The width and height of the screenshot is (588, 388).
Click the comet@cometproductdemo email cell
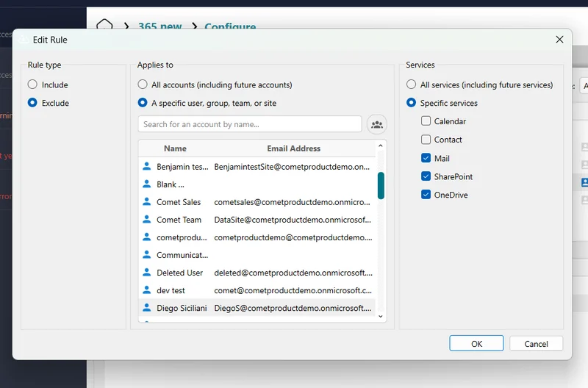(x=293, y=290)
